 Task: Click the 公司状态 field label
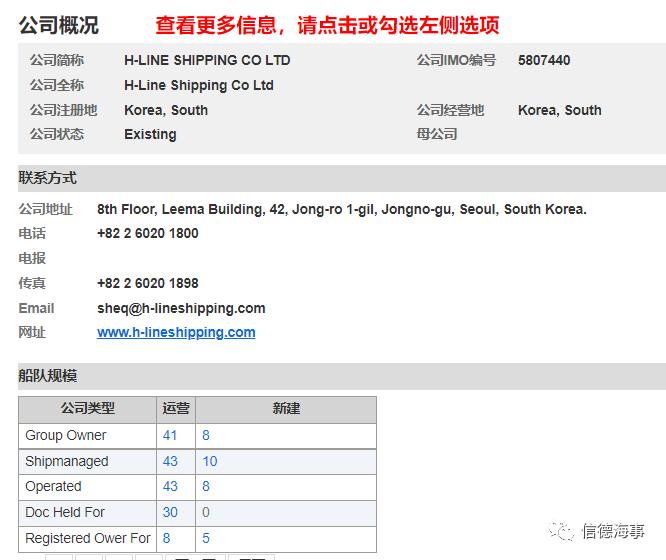[x=57, y=134]
